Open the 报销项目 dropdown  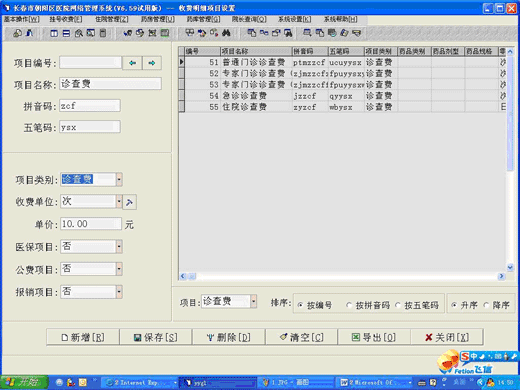pyautogui.click(x=119, y=292)
